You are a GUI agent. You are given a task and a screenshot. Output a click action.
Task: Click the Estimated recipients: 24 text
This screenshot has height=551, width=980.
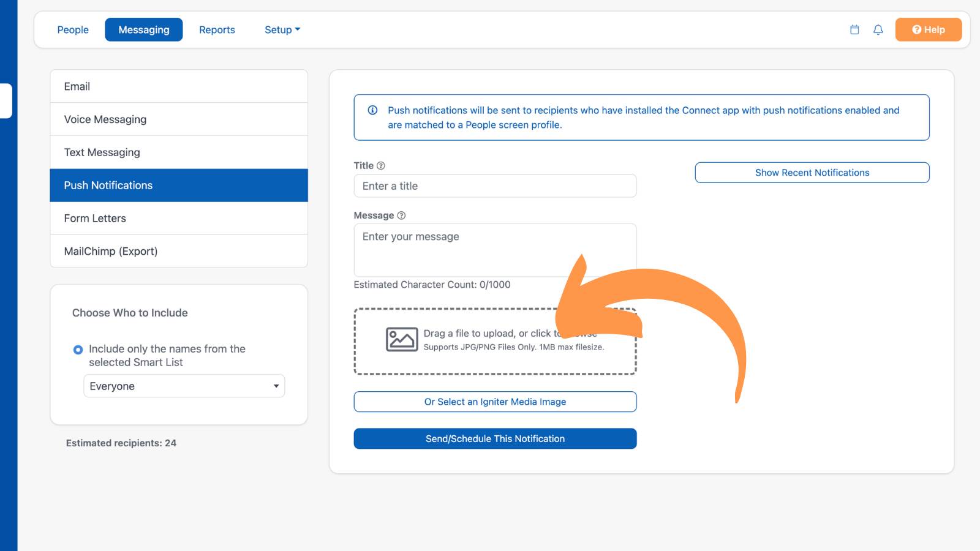click(x=121, y=443)
